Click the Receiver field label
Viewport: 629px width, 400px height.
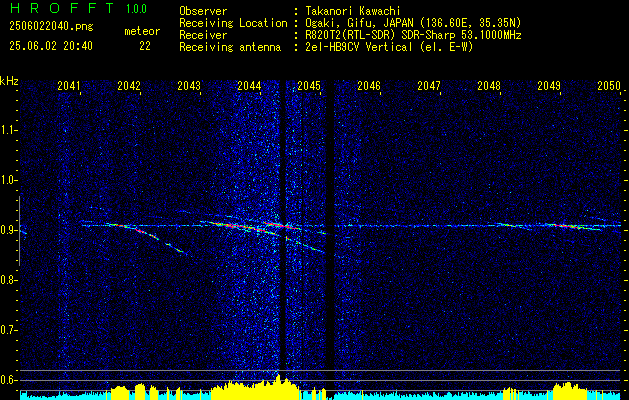tap(203, 35)
